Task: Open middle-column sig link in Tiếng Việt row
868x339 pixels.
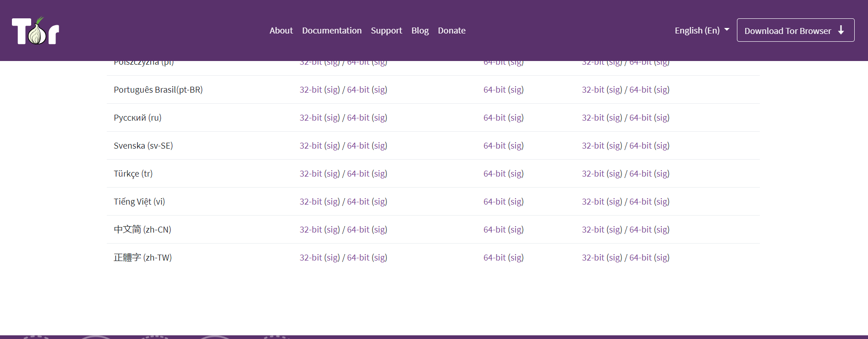Action: [x=516, y=202]
